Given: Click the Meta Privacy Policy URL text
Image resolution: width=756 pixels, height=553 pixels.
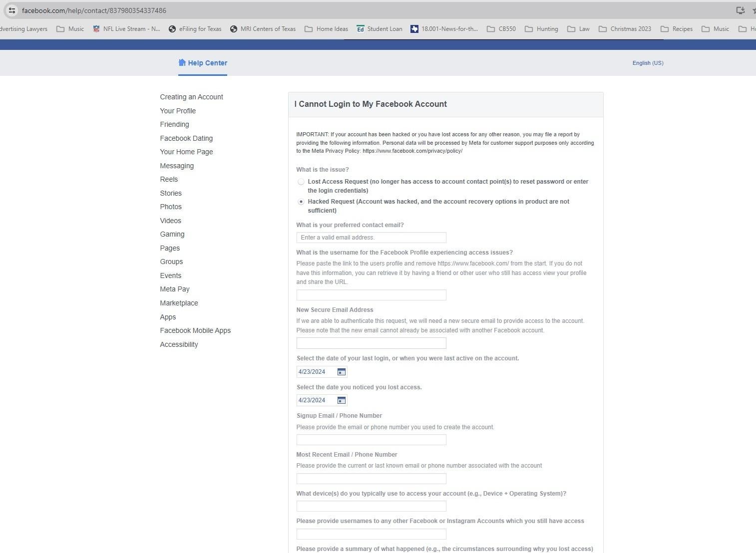Looking at the screenshot, I should point(412,151).
